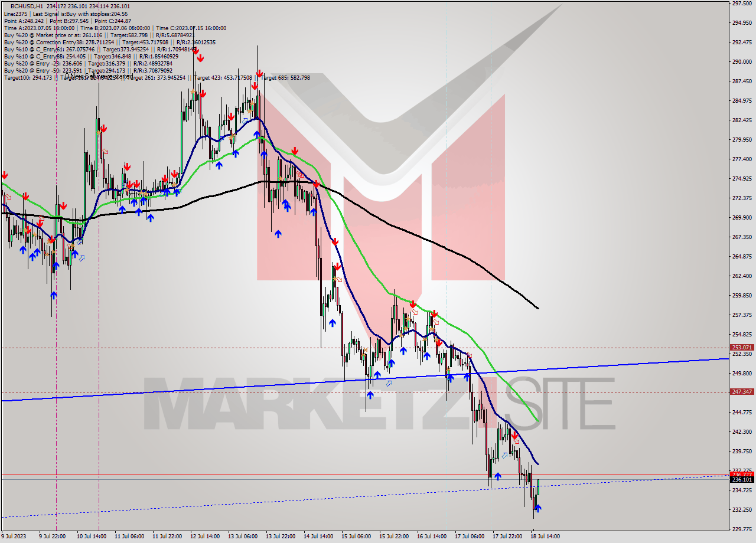Click the bright red 236.727 price tag
This screenshot has height=543, width=756.
pos(741,474)
